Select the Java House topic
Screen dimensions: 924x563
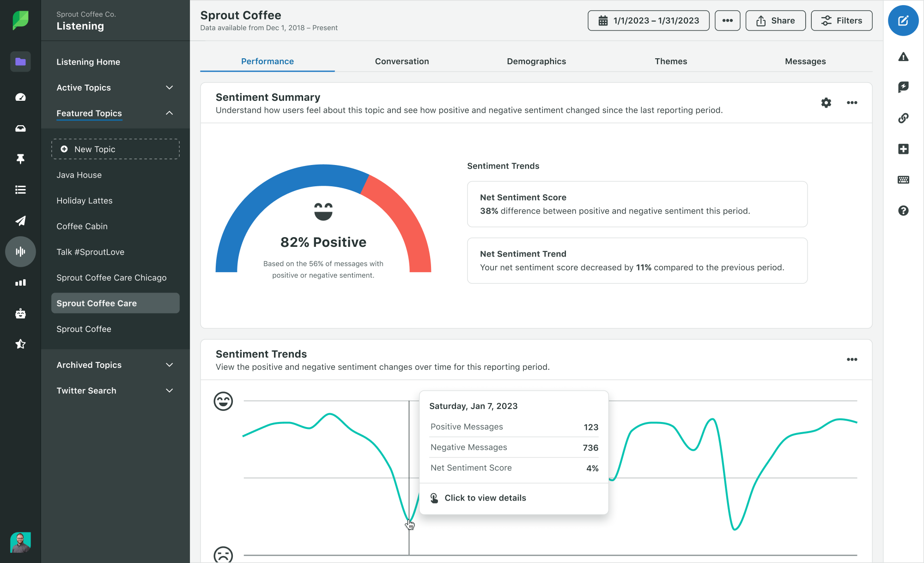[x=78, y=175]
